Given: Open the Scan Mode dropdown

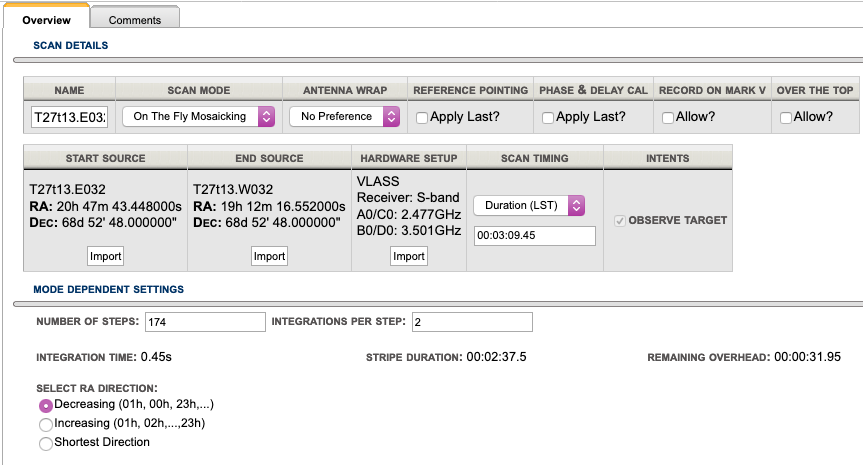Looking at the screenshot, I should [x=198, y=117].
